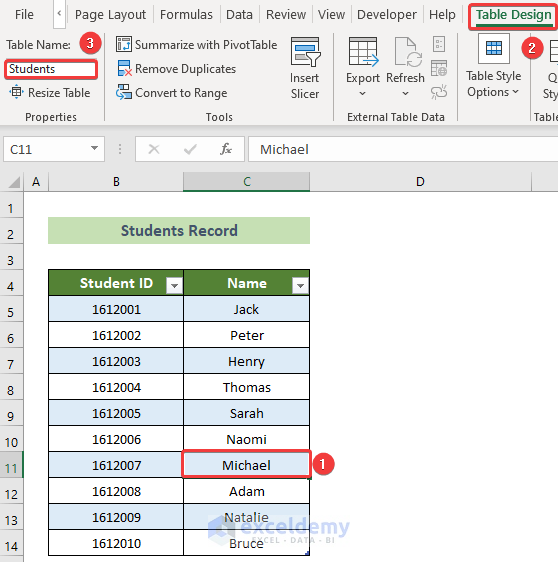Open the Table Design tab
558x562 pixels.
[x=513, y=15]
